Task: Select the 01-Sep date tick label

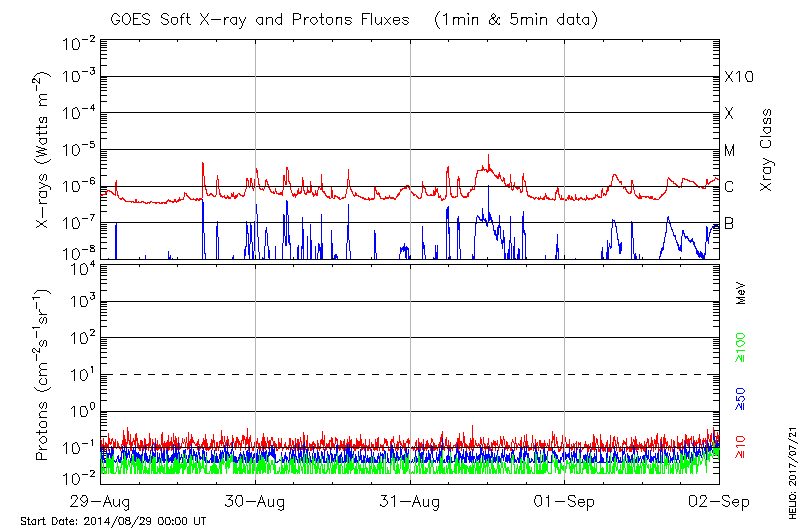Action: (x=565, y=500)
